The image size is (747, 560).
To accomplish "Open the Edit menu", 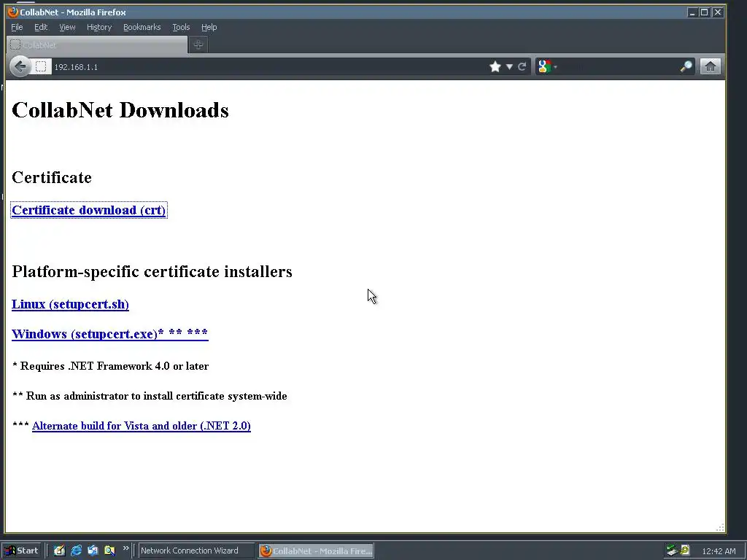I will click(x=41, y=27).
